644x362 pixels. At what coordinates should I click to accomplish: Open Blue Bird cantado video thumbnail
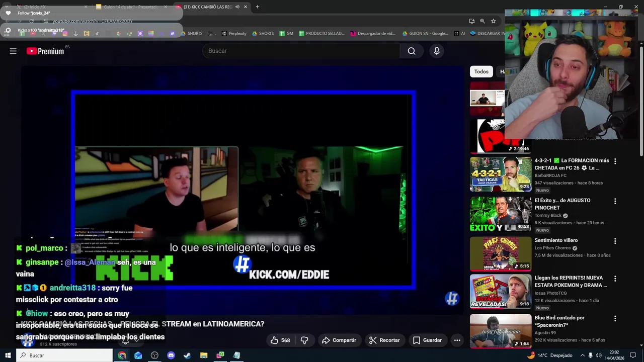coord(500,331)
